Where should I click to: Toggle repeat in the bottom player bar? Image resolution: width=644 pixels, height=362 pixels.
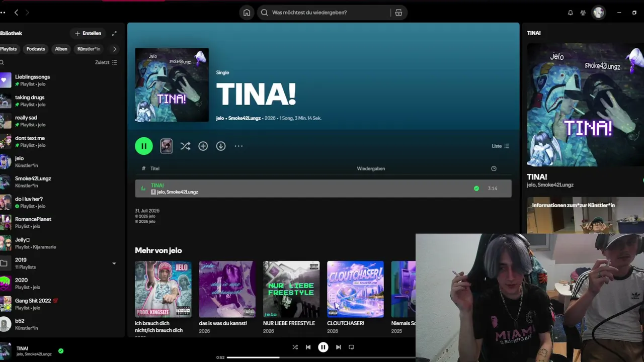[x=351, y=347]
